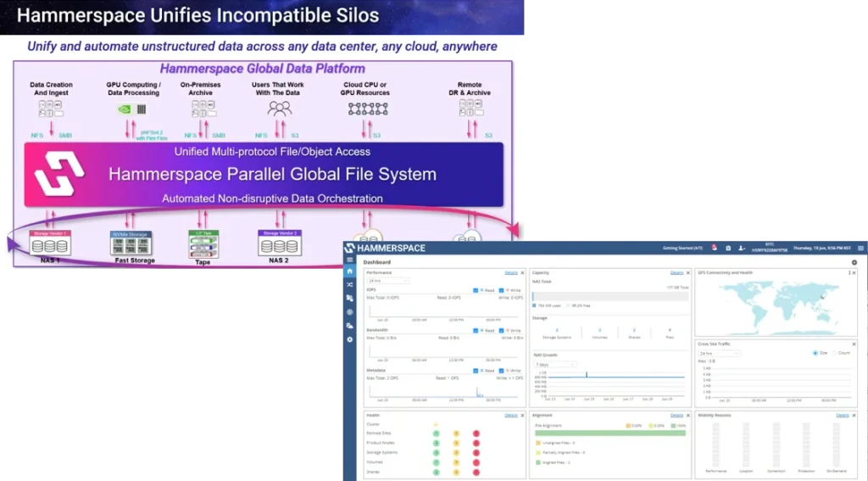Select the Size radio button
Viewport: 868px width, 481px height.
point(815,353)
